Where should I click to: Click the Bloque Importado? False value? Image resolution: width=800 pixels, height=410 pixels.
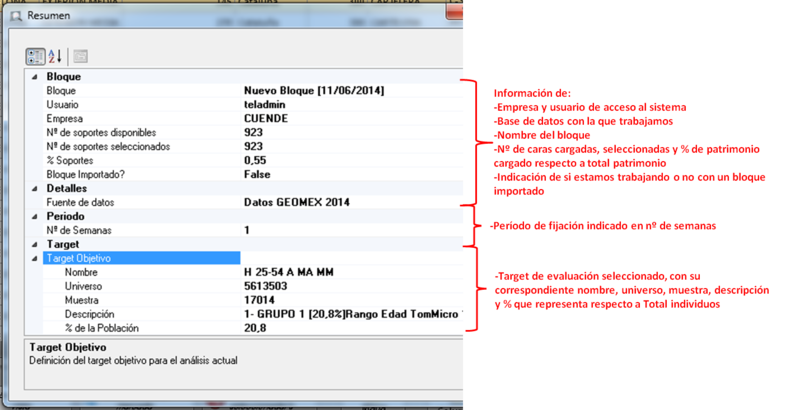click(x=258, y=174)
